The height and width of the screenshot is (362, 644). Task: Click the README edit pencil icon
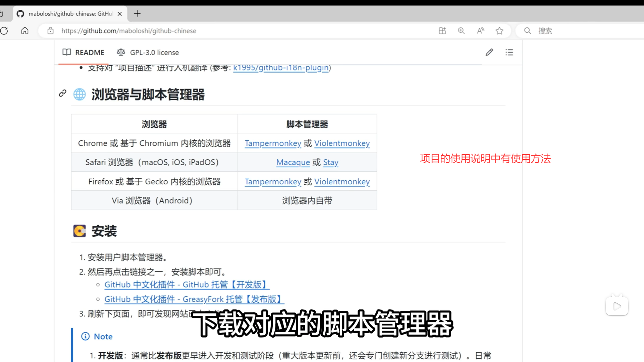click(x=489, y=52)
